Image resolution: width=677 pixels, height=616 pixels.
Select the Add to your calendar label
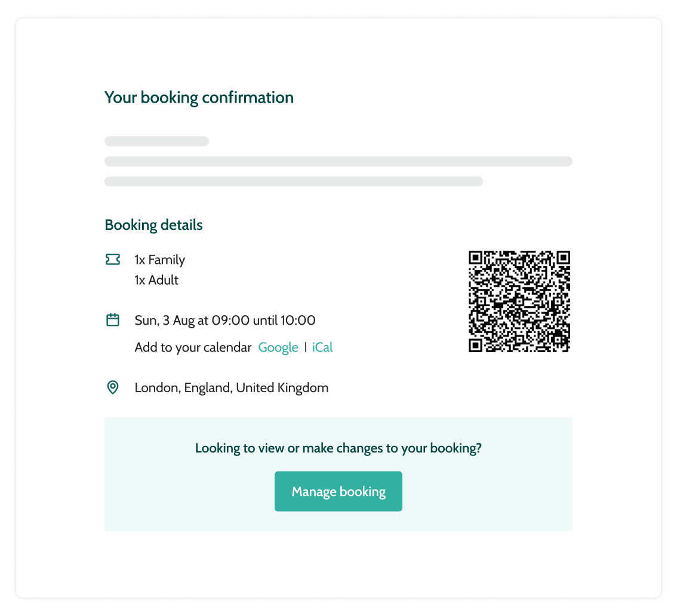(x=193, y=347)
